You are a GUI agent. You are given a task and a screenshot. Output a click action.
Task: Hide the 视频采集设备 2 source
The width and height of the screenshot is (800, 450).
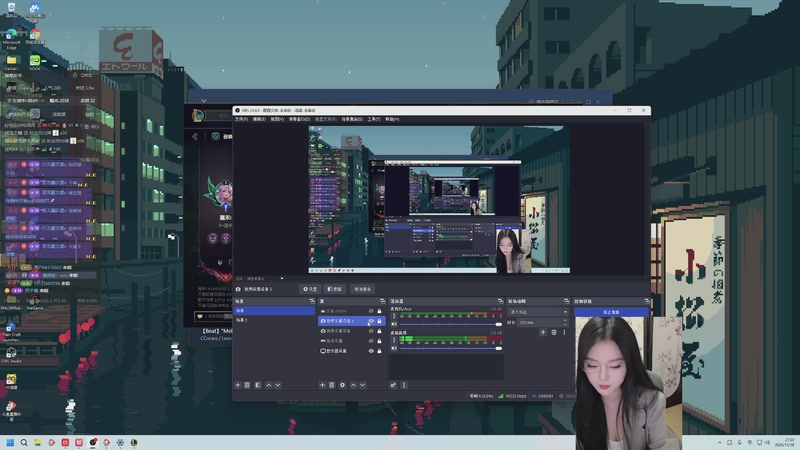pos(371,321)
